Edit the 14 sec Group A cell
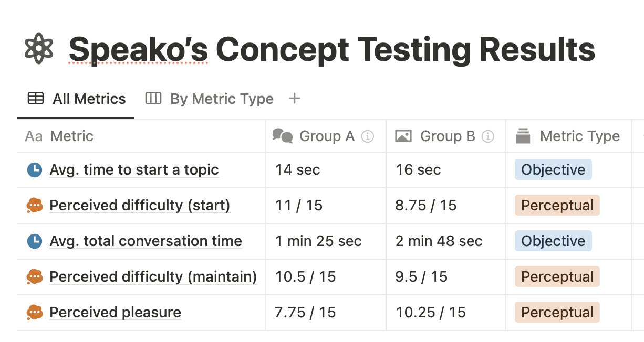 pos(326,170)
